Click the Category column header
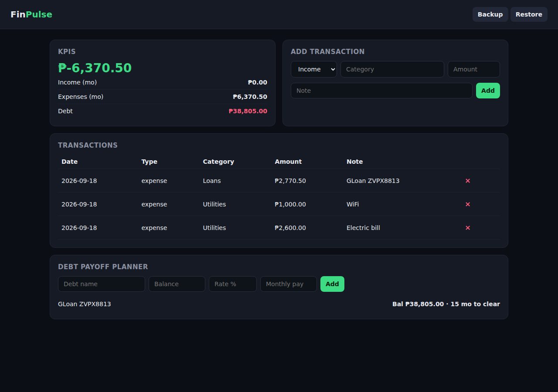The image size is (558, 392). tap(218, 162)
